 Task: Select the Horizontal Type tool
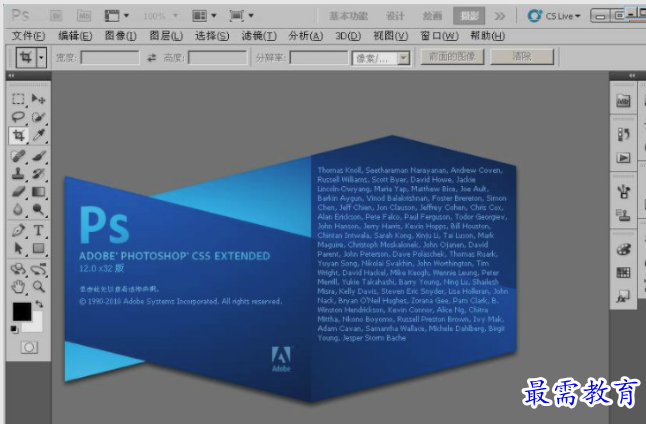pos(38,230)
